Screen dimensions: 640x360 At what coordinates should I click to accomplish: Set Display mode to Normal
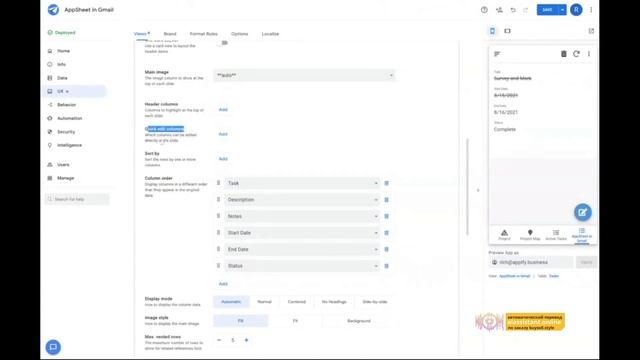coord(264,302)
